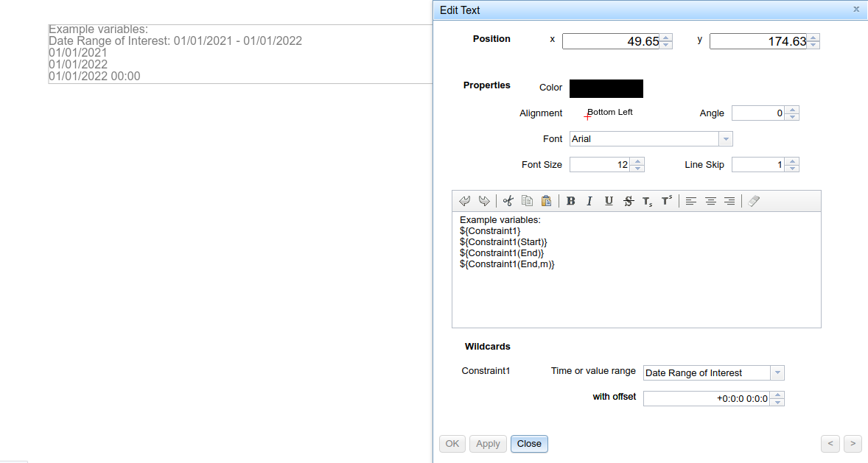Screen dimensions: 868x463
Task: Redo the last edit
Action: 486,200
